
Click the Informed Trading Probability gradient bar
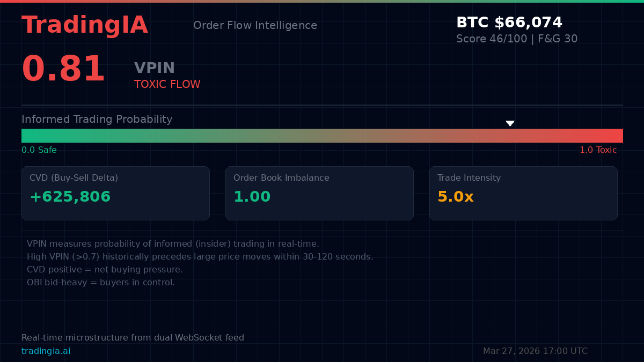322,136
